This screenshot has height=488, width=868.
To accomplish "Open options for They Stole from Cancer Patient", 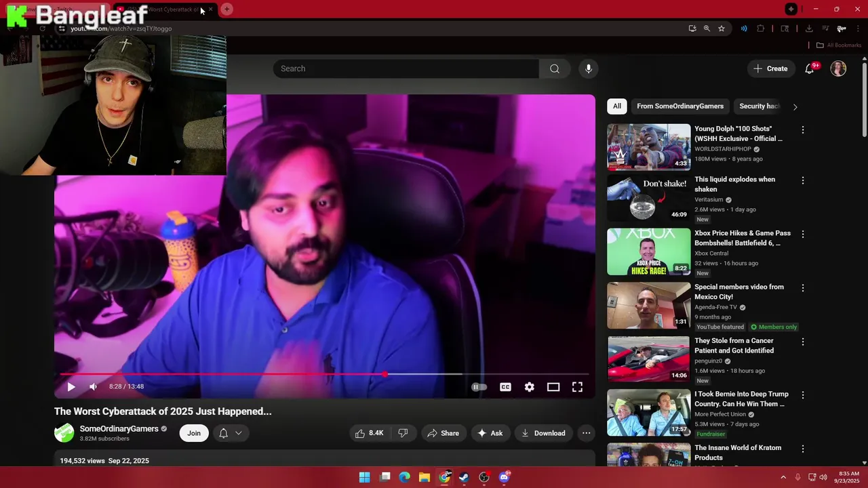I will click(x=803, y=342).
